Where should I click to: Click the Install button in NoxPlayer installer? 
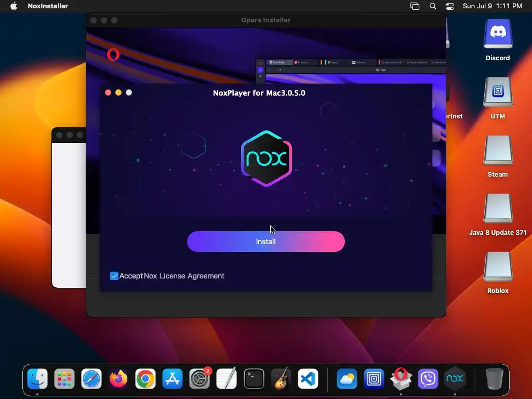pos(265,242)
